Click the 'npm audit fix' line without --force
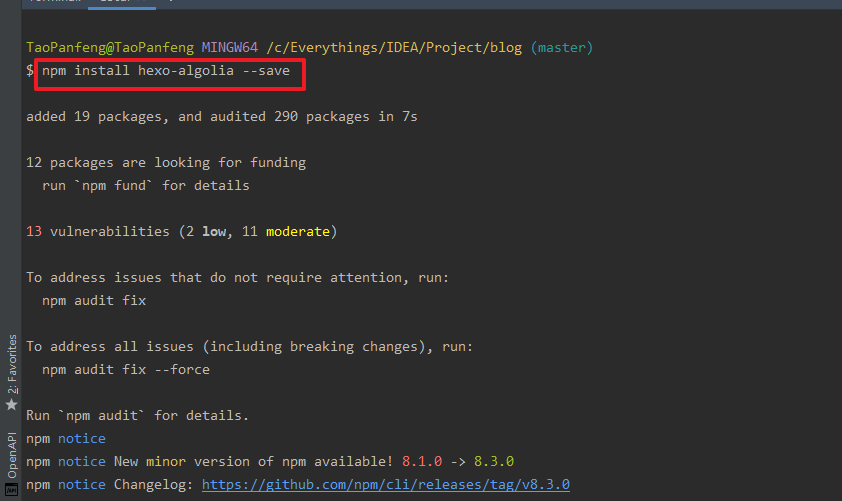This screenshot has height=501, width=842. click(94, 300)
